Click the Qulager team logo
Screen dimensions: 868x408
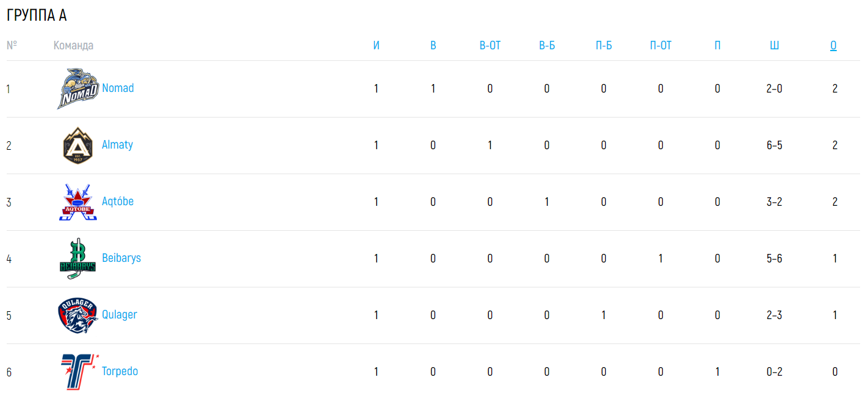coord(78,315)
